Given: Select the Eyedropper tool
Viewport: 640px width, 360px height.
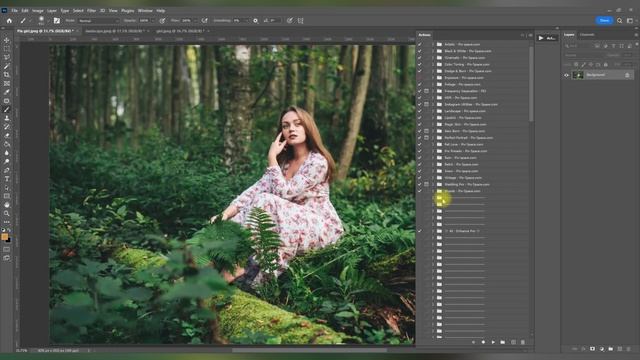Looking at the screenshot, I should coord(7,92).
